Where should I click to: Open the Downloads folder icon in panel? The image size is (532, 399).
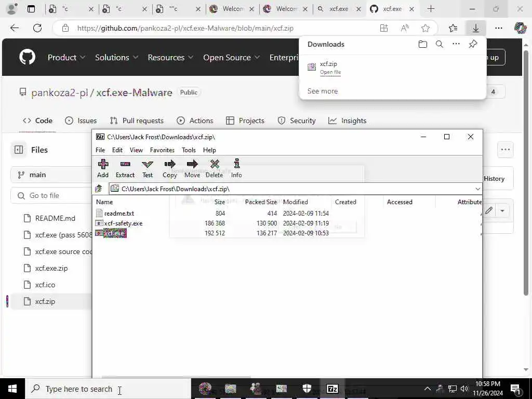(x=423, y=44)
